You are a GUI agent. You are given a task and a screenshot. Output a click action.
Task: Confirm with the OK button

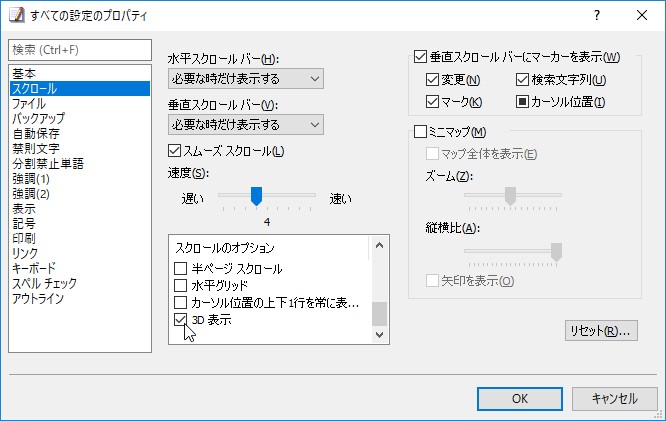click(520, 398)
